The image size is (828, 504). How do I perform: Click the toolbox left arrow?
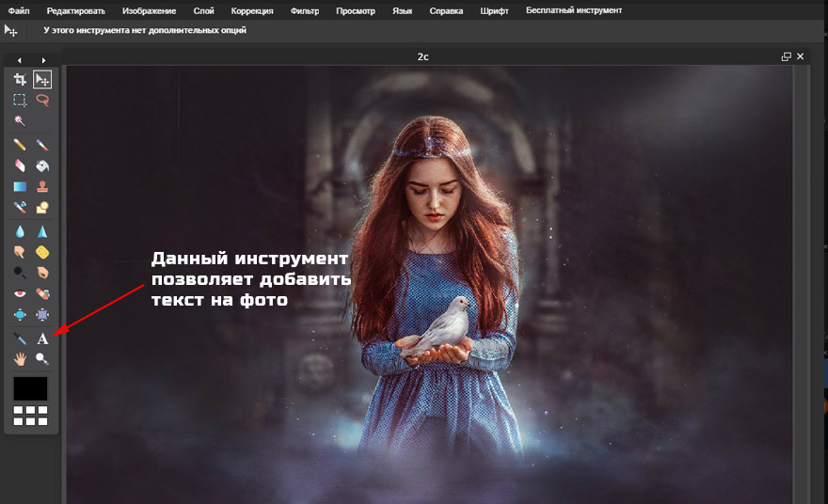pyautogui.click(x=20, y=61)
